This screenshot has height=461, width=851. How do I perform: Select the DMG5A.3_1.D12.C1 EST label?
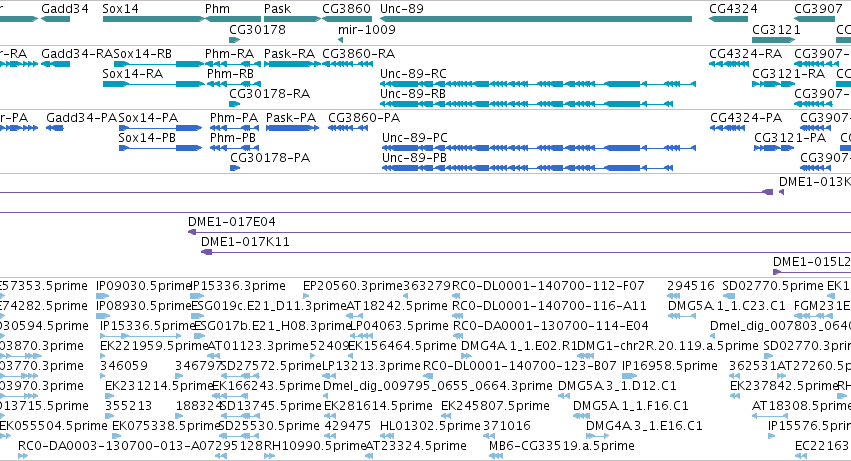pos(618,387)
